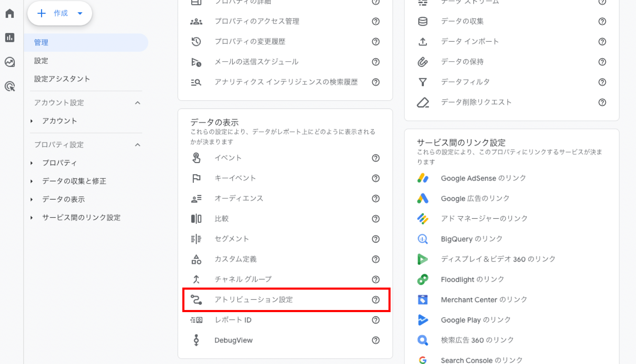Image resolution: width=636 pixels, height=364 pixels.
Task: Open the Home icon in left rail
Action: click(10, 13)
